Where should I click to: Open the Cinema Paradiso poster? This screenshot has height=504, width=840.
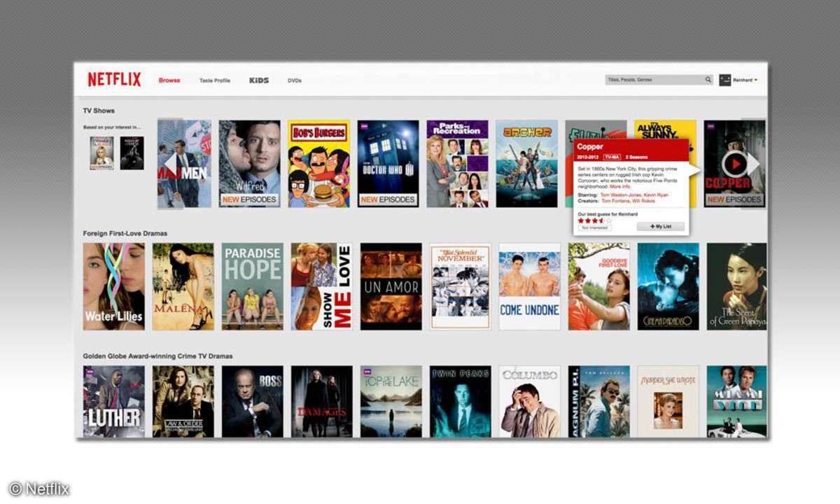[x=668, y=286]
